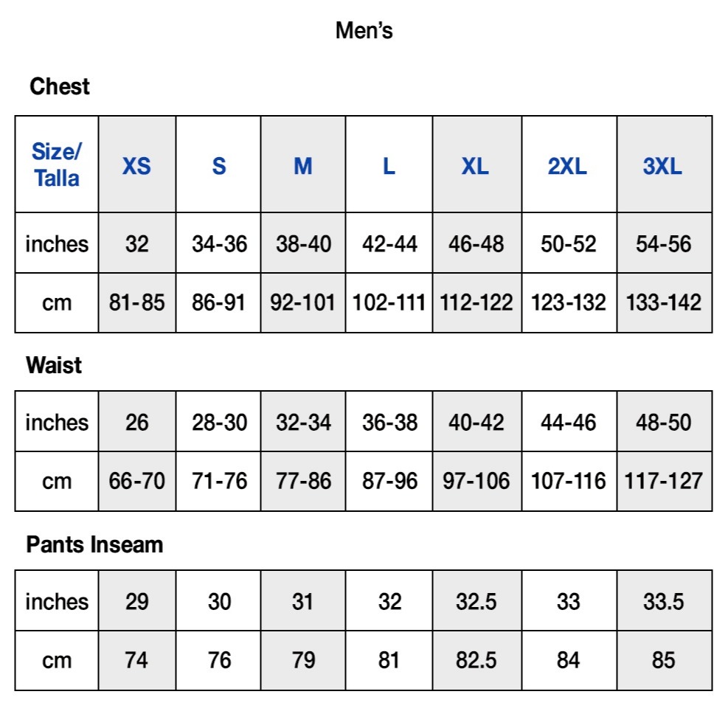Select the 3XL size column header
Image resolution: width=728 pixels, height=728 pixels.
(662, 166)
